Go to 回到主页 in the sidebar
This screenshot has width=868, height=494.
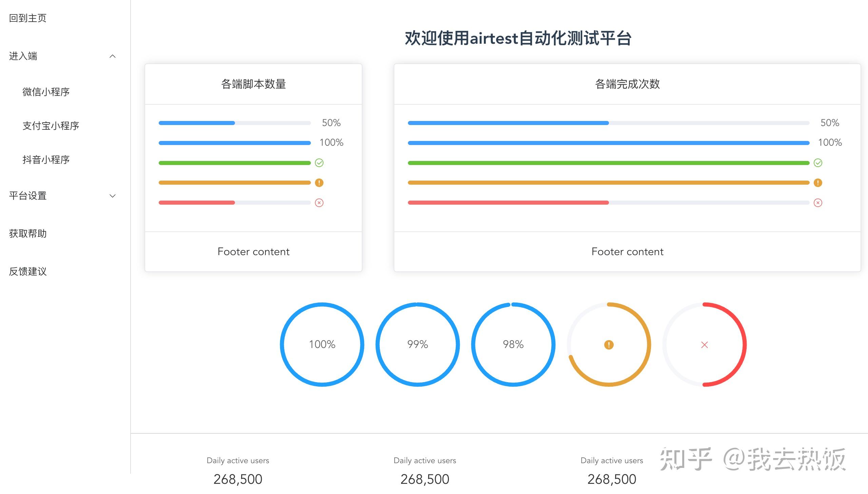pyautogui.click(x=28, y=18)
